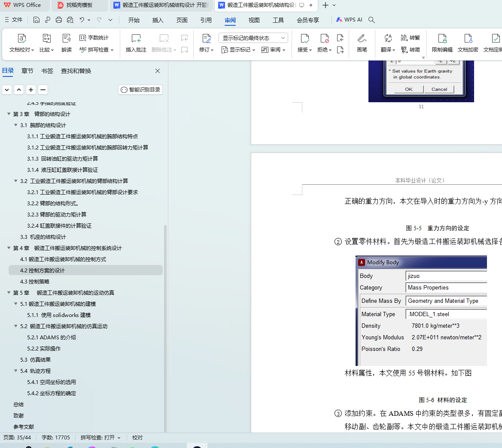Click the 校对 status bar entry
This screenshot has height=448, width=502.
(137, 437)
